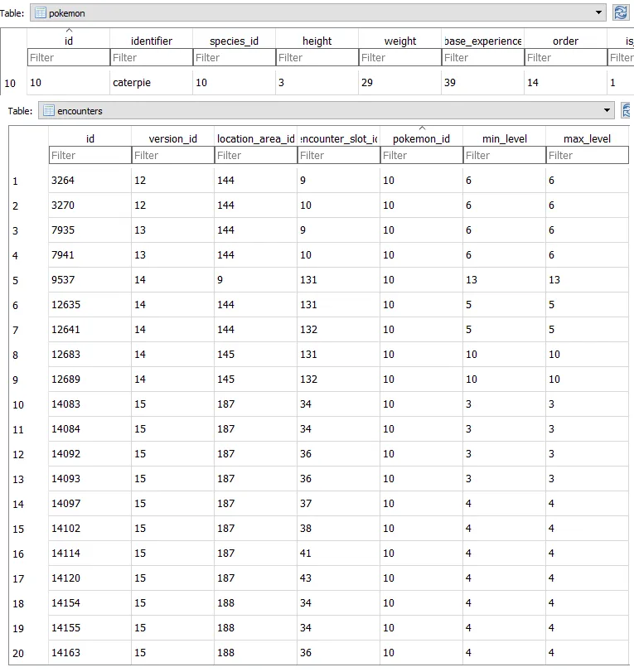
Task: Select encounters cell with id 3264
Action: point(90,181)
